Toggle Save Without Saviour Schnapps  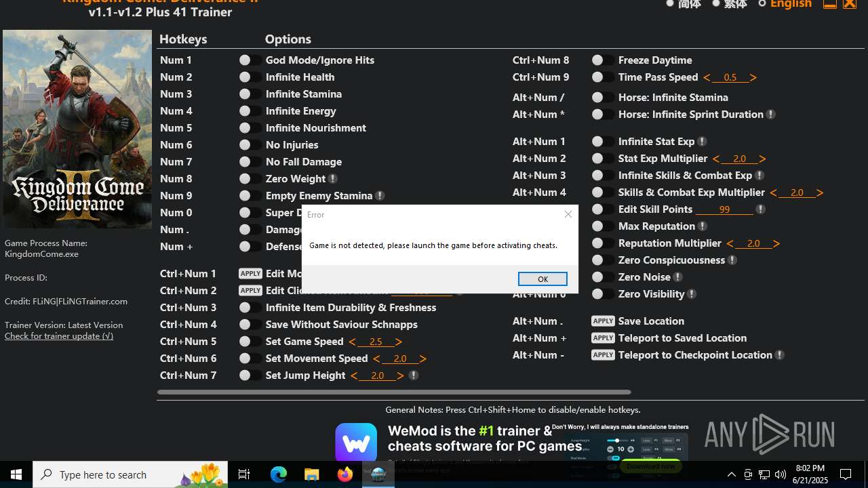click(250, 325)
